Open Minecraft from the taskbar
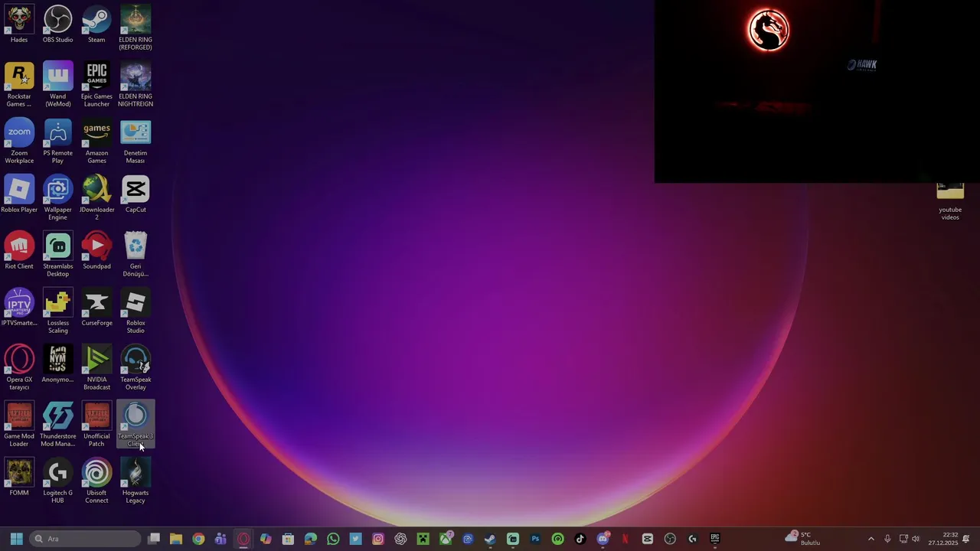 tap(423, 539)
